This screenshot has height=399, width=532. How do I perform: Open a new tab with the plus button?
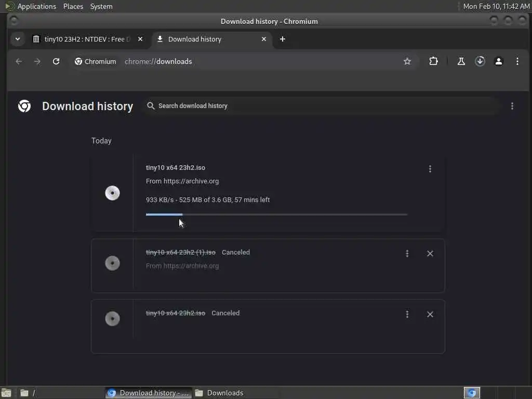(x=282, y=39)
